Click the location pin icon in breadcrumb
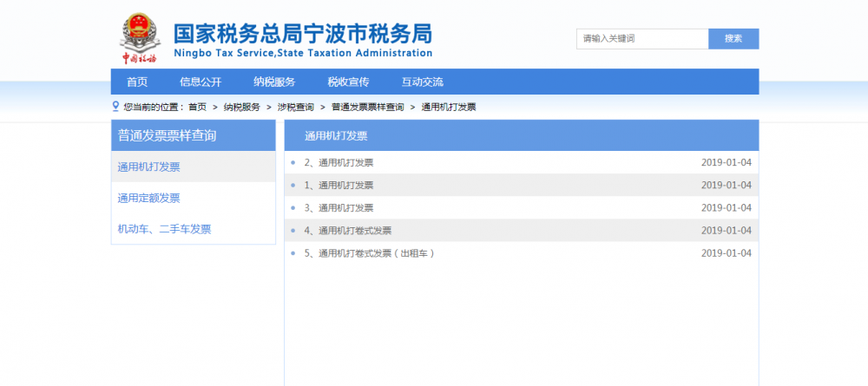The height and width of the screenshot is (386, 868). 115,107
